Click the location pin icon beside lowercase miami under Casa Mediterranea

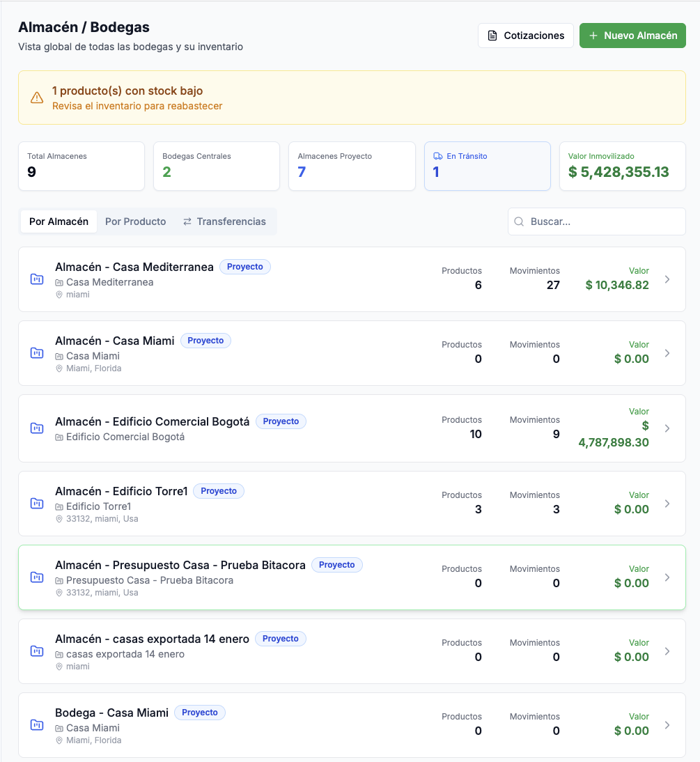(x=59, y=295)
